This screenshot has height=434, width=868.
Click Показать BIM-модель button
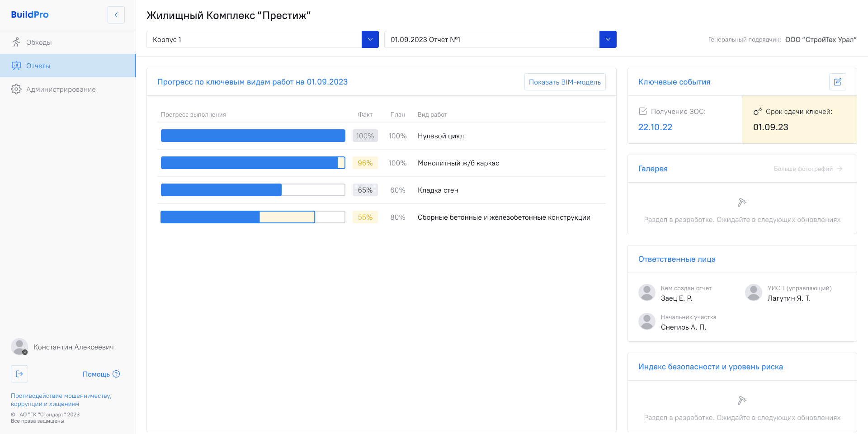(x=565, y=82)
